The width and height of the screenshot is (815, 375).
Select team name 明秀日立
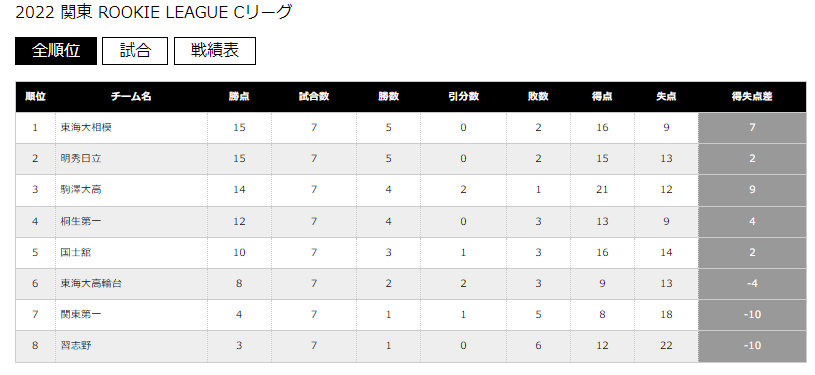pos(81,159)
